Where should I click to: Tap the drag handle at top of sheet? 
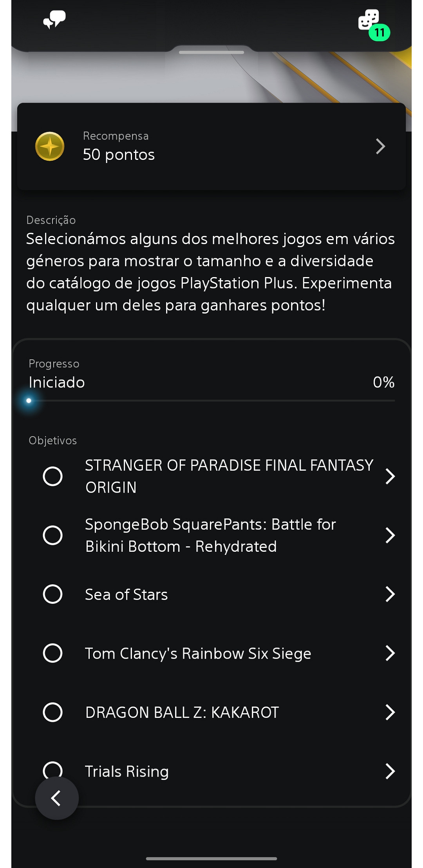point(211,52)
